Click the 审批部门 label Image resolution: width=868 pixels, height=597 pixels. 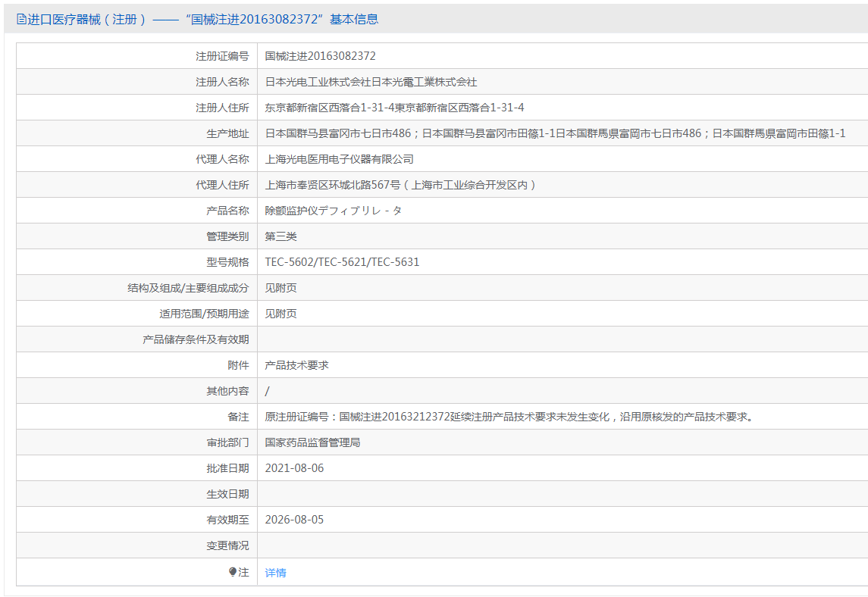tap(227, 442)
